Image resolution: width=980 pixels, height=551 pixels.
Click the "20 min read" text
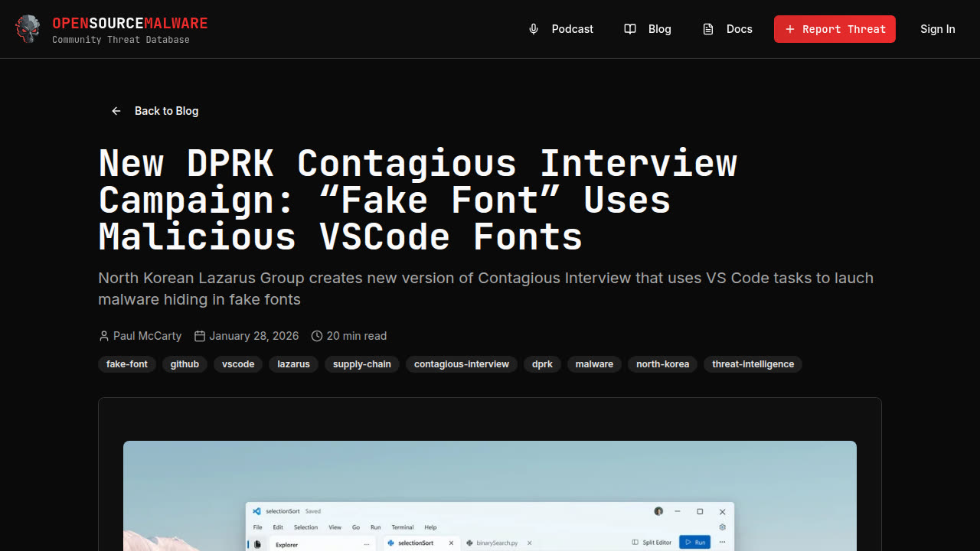357,336
